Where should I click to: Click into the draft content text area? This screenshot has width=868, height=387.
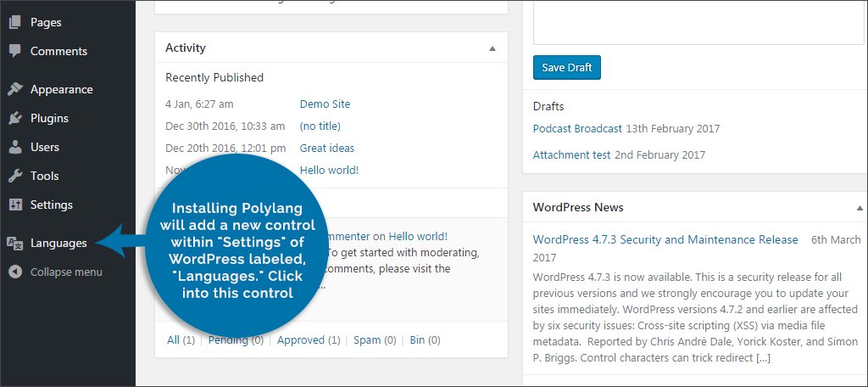click(x=700, y=22)
